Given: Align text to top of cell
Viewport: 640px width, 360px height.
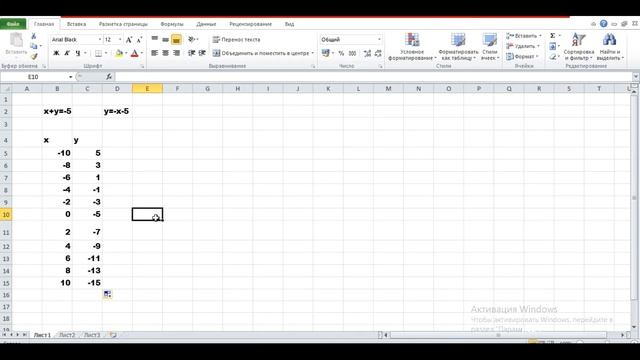Looking at the screenshot, I should click(155, 39).
